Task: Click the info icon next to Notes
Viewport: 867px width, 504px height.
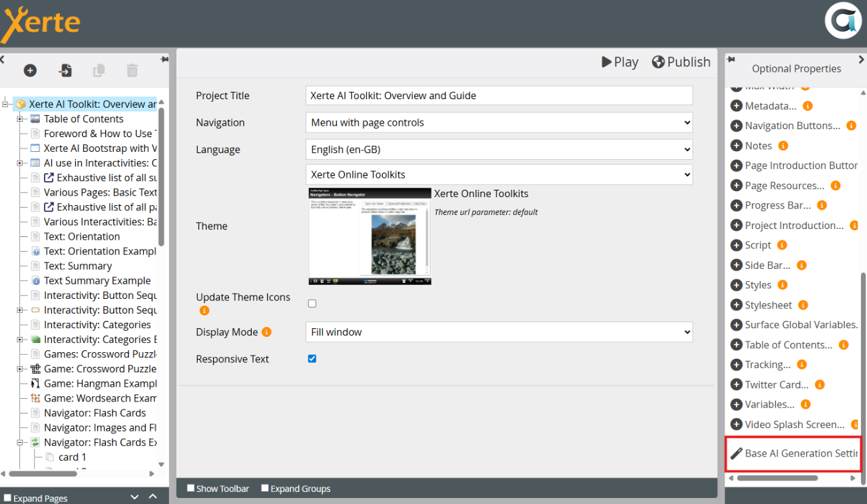Action: 783,146
